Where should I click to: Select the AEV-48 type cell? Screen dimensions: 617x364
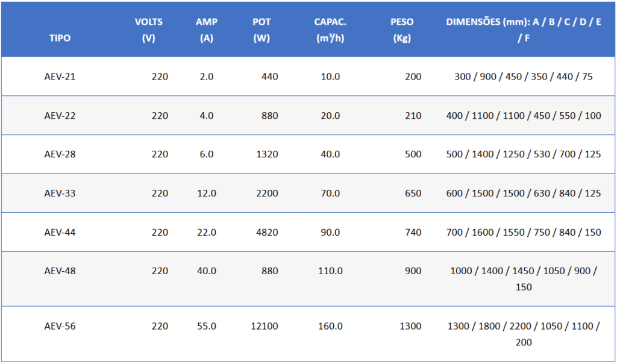click(60, 271)
